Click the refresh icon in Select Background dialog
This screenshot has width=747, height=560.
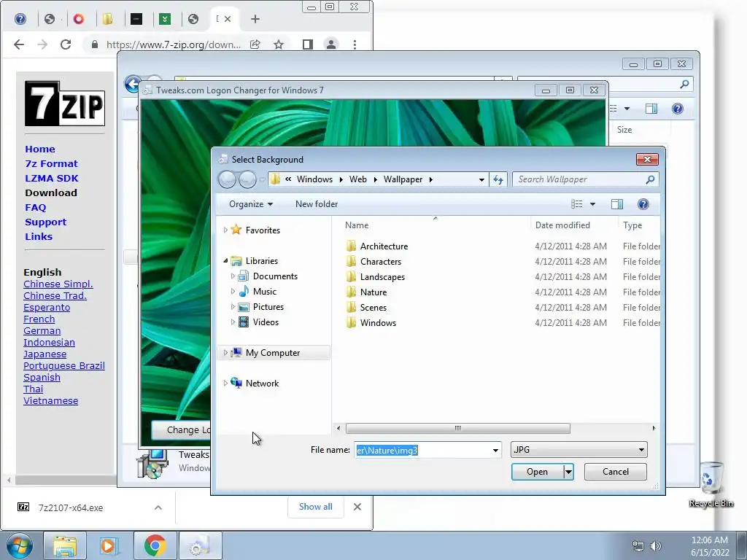pyautogui.click(x=498, y=179)
